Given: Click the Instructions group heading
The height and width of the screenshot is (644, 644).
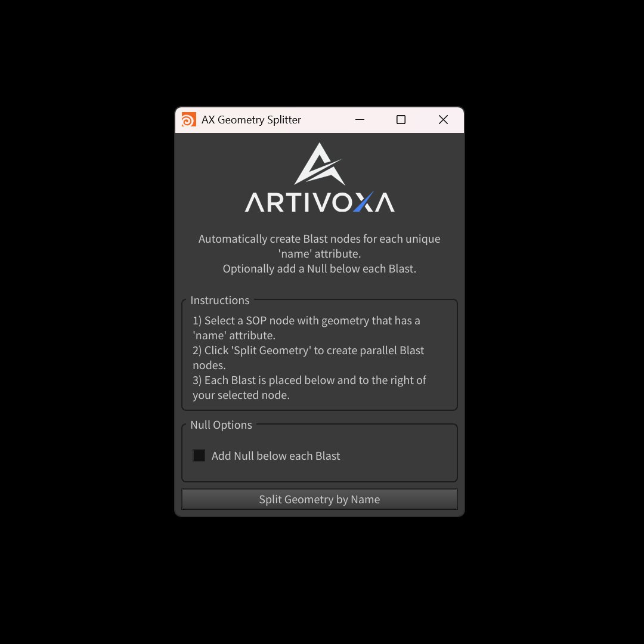Looking at the screenshot, I should (x=219, y=300).
